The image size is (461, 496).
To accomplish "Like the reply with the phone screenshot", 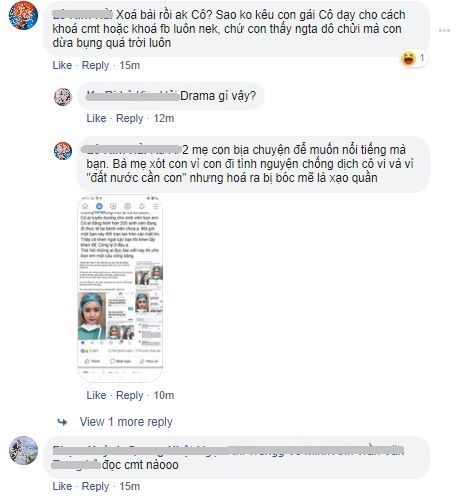I will coord(96,395).
